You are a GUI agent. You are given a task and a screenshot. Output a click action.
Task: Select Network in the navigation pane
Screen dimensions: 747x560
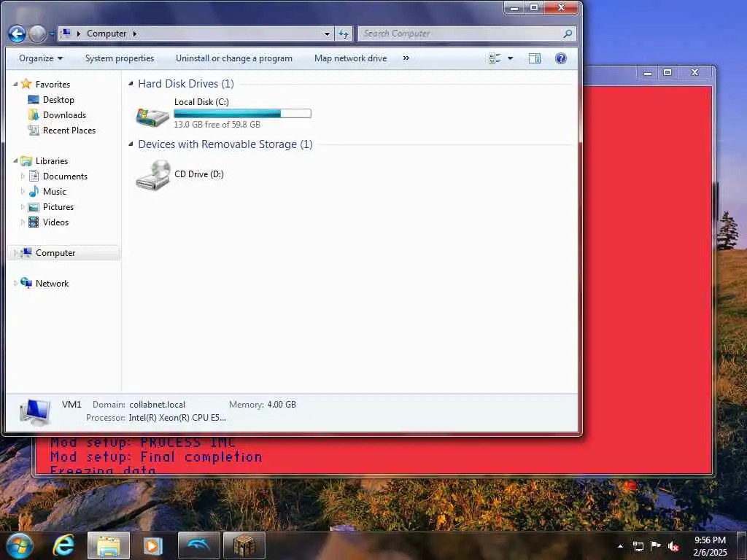click(x=52, y=284)
